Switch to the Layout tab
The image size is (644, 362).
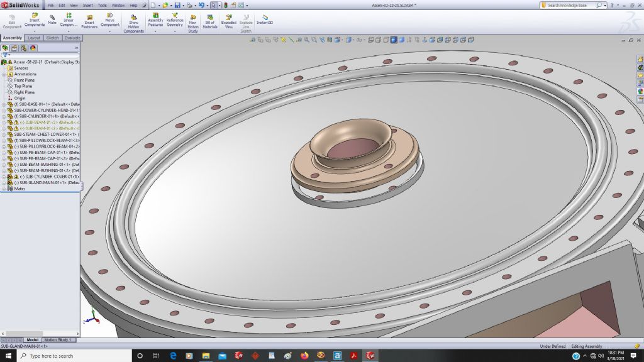(x=34, y=38)
